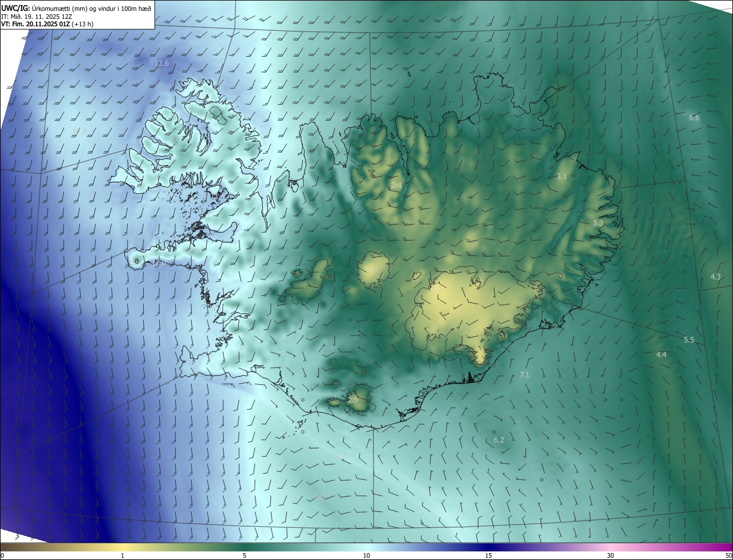
Task: Click the title text 'UWC/IG: Úrkomumætti (mm)'
Action: coord(45,8)
